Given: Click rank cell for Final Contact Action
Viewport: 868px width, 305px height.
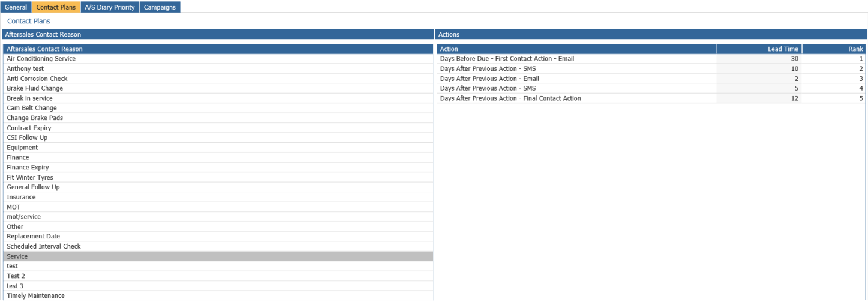Looking at the screenshot, I should 834,98.
